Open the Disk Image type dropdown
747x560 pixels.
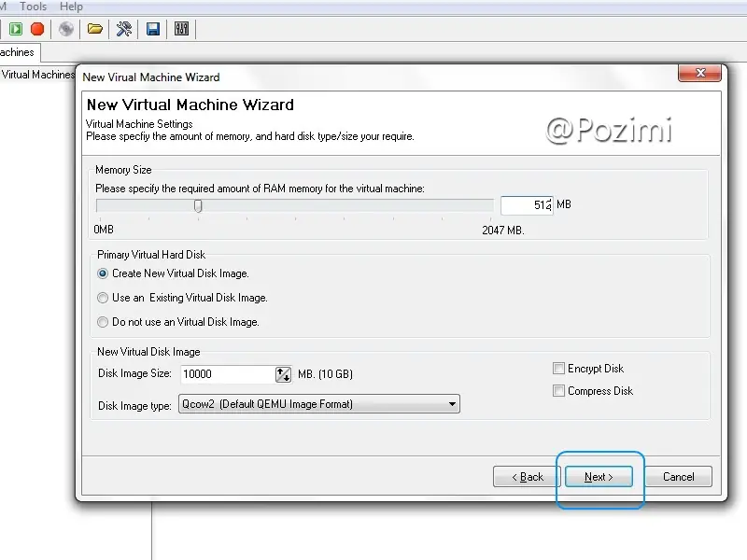click(x=318, y=404)
